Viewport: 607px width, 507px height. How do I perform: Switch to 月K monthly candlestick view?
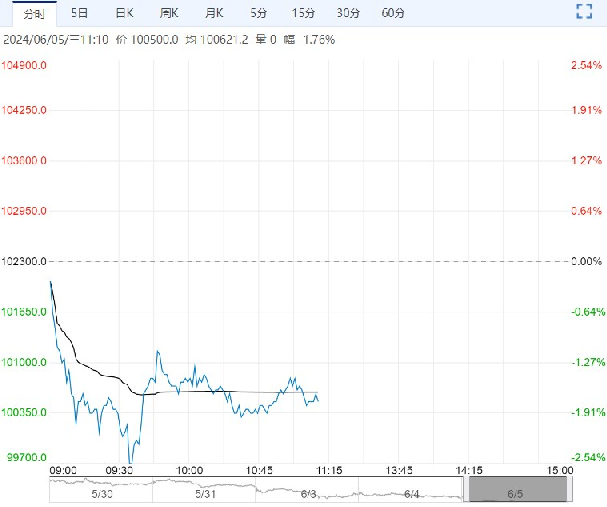214,13
